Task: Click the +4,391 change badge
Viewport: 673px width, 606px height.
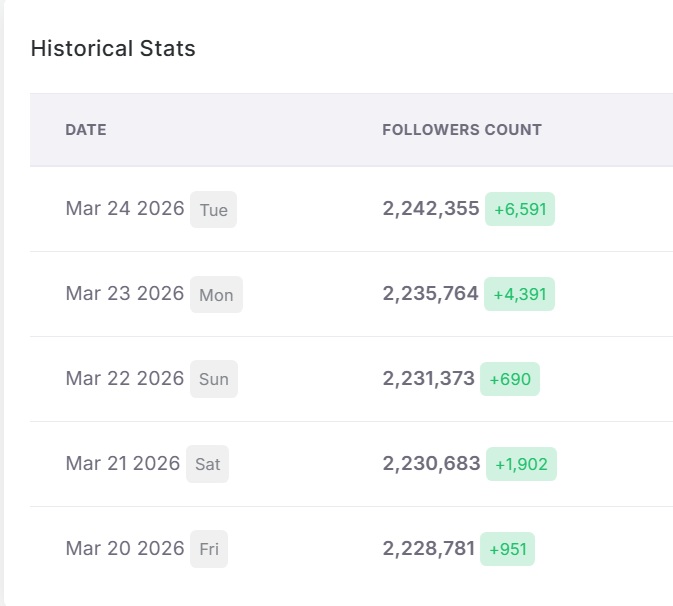Action: click(x=520, y=294)
